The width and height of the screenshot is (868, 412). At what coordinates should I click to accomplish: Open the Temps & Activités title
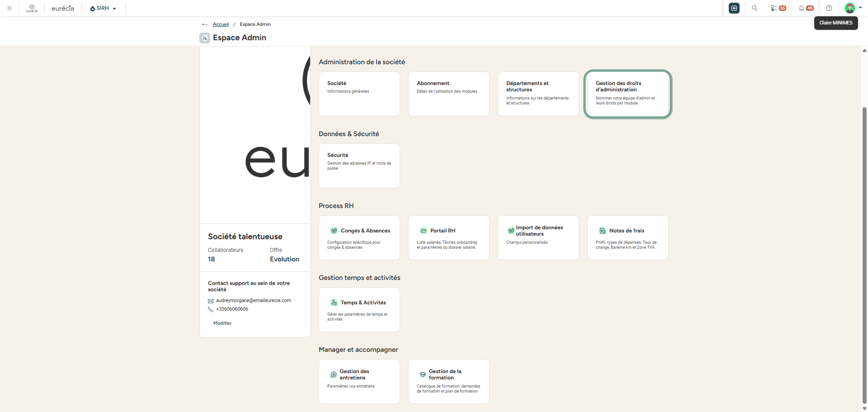(363, 303)
